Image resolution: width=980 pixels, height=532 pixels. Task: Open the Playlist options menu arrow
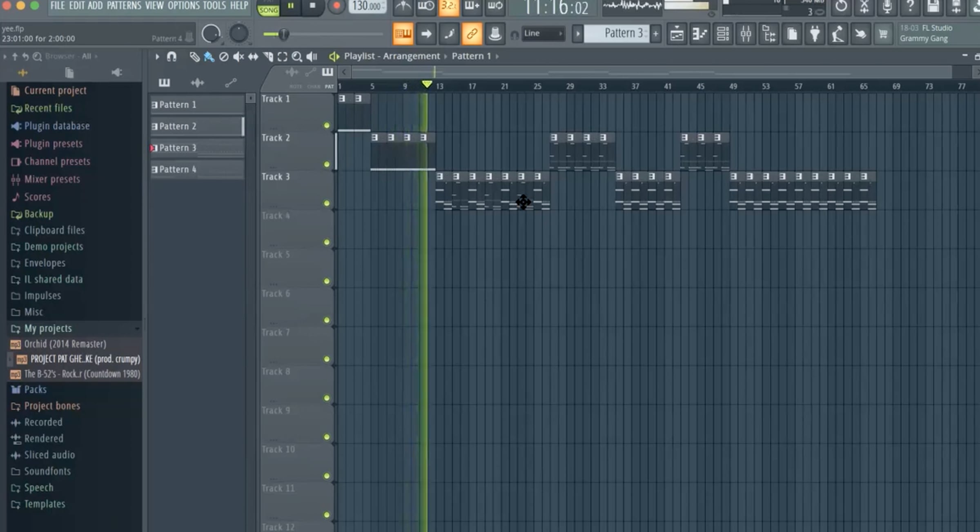157,57
